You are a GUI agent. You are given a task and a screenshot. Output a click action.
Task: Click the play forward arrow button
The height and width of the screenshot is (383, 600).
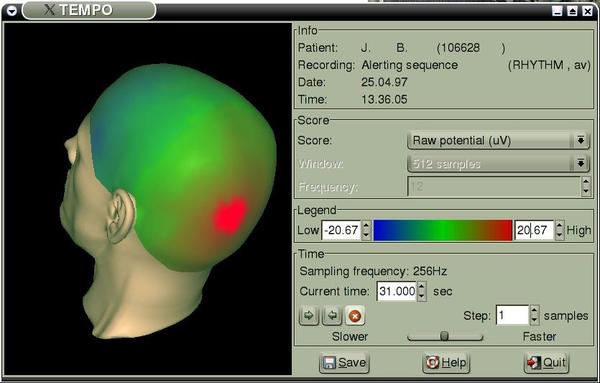(x=308, y=316)
